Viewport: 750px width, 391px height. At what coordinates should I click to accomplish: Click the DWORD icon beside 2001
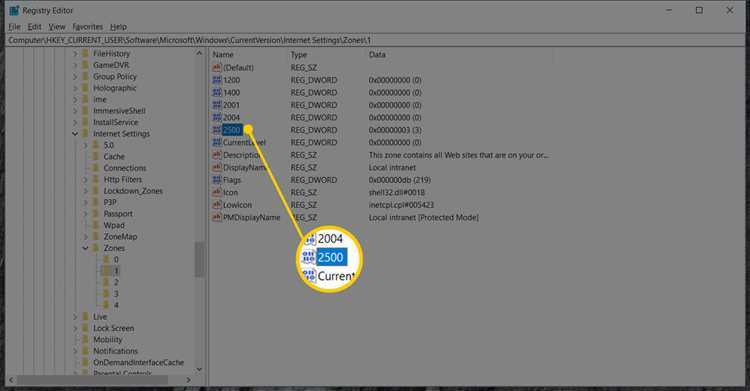point(217,105)
